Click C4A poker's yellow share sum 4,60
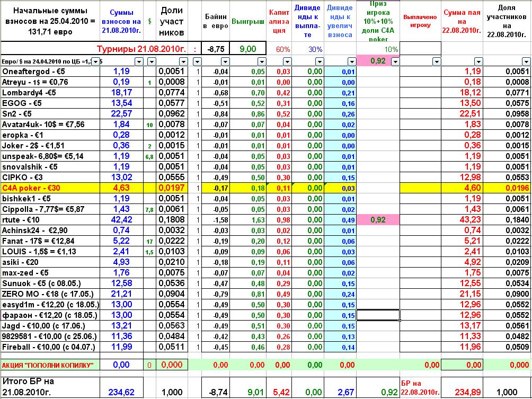 [x=462, y=188]
